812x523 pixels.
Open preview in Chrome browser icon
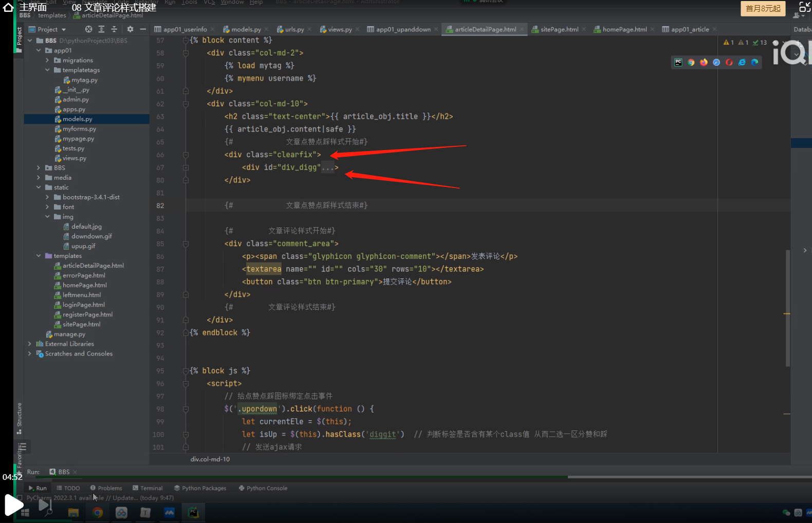[691, 62]
